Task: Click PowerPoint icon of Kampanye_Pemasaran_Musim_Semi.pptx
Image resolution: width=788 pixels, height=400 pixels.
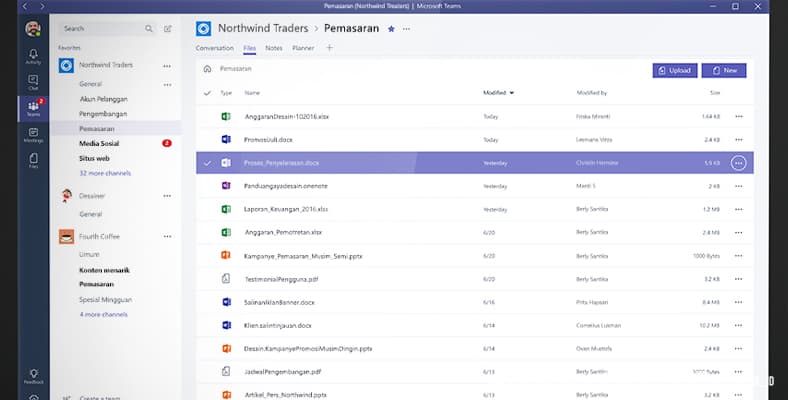Action: [226, 255]
